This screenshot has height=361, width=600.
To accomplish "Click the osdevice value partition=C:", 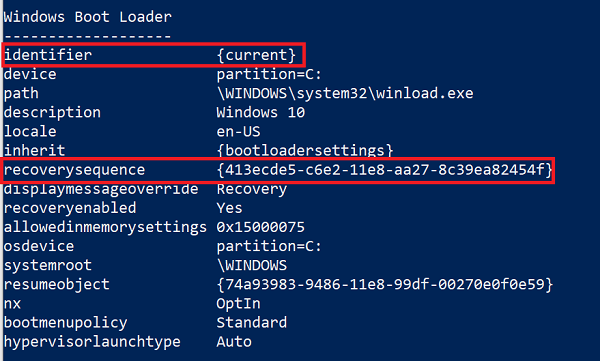I will tap(269, 246).
